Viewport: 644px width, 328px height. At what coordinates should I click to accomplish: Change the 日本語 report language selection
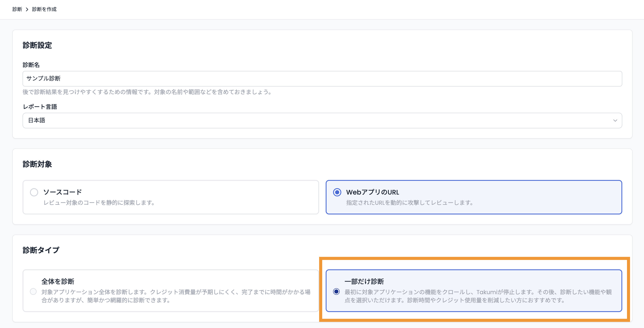tap(322, 120)
